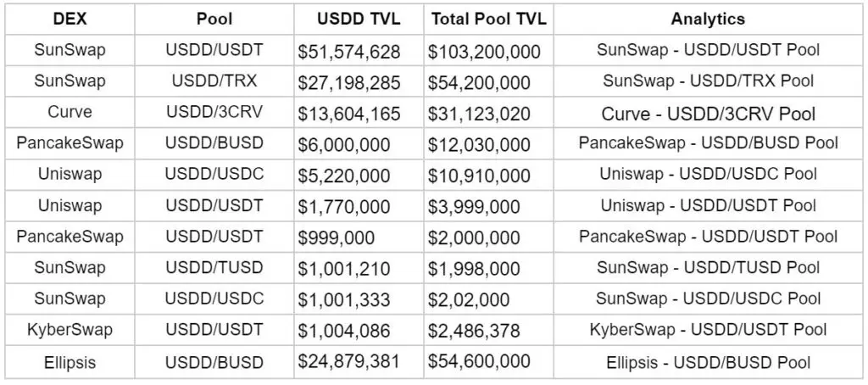Open the Uniswap - USDD/USDT Pool analytics link
This screenshot has width=868, height=385.
point(708,205)
